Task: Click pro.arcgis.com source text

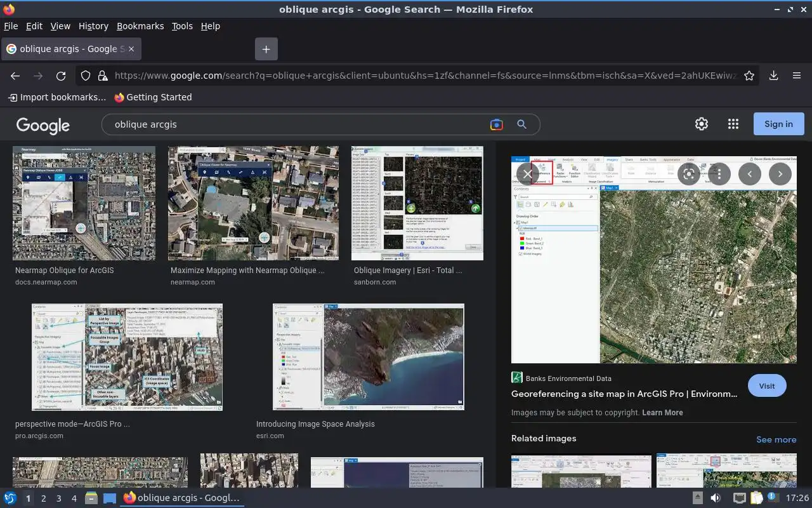Action: click(x=39, y=436)
